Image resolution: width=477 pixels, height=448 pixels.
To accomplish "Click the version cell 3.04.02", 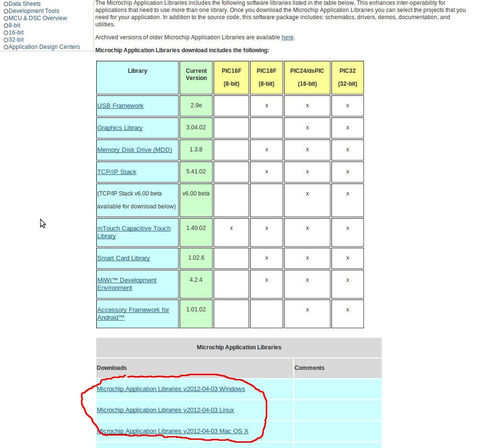I will click(196, 128).
